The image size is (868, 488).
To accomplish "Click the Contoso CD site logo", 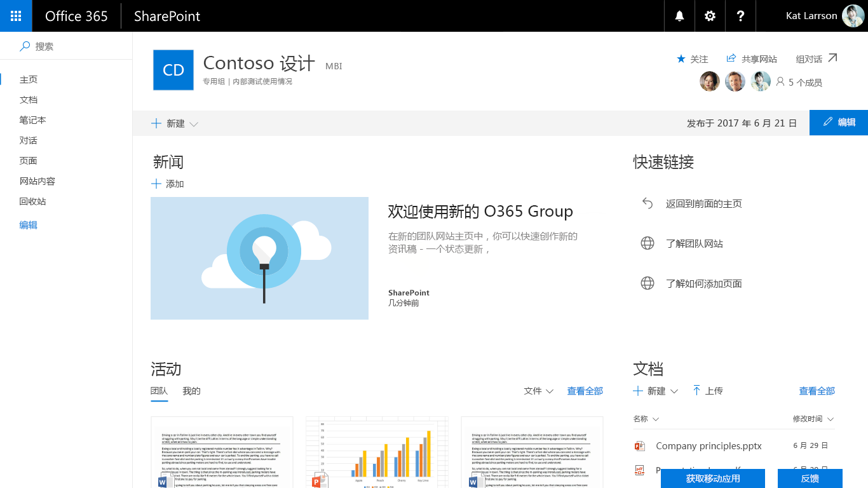I will point(173,70).
